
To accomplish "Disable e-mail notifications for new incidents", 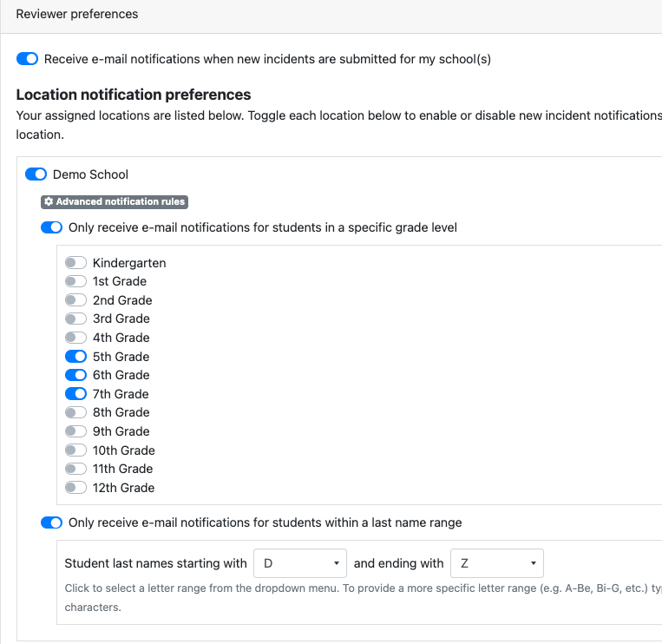I will [28, 59].
